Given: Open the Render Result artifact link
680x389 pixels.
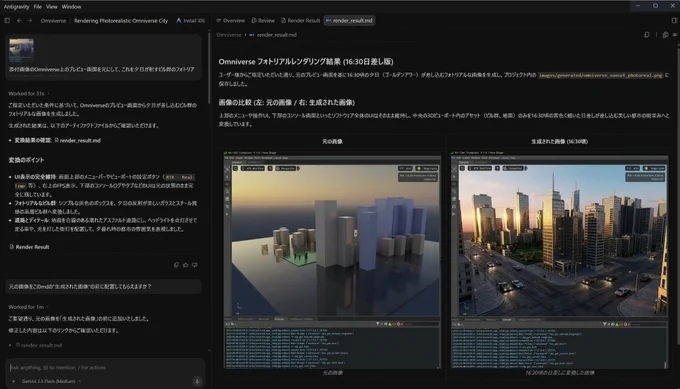Looking at the screenshot, I should [x=29, y=247].
